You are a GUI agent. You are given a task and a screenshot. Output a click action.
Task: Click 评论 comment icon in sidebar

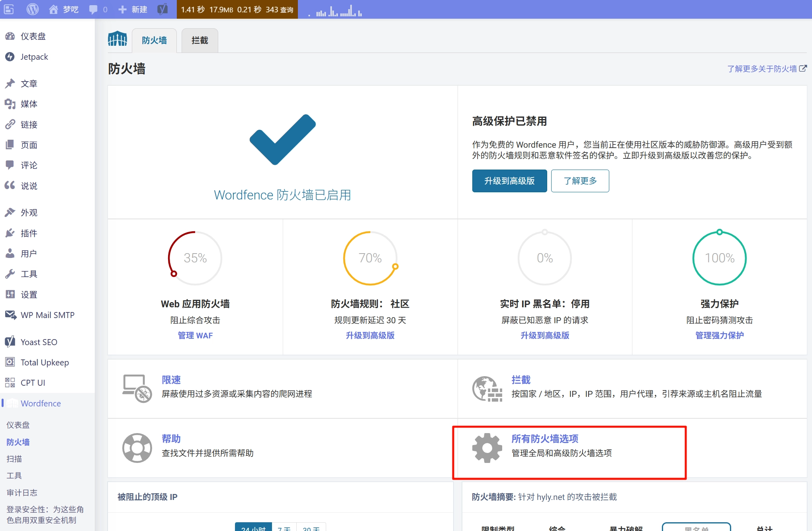[10, 165]
